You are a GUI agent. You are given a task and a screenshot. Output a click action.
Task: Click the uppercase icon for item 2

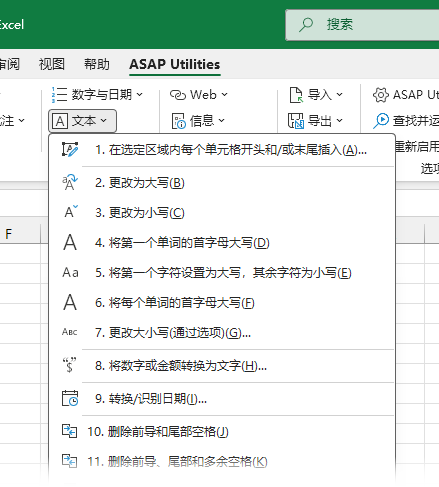[70, 182]
